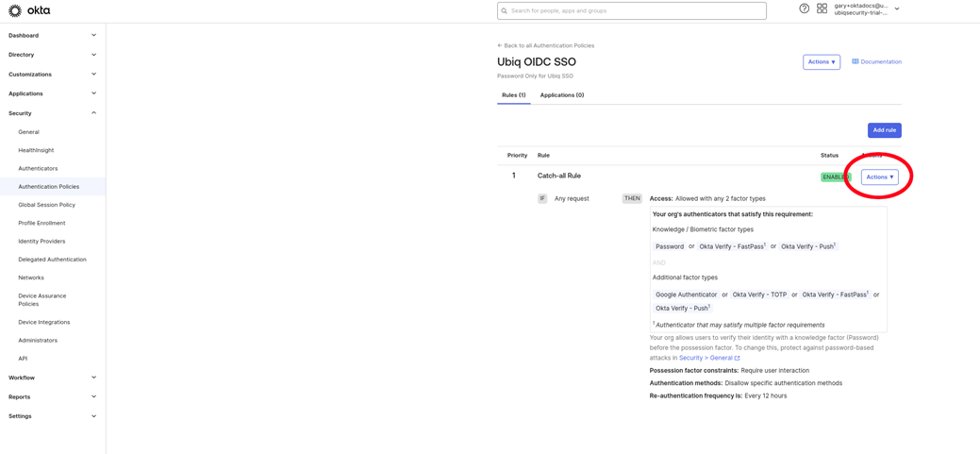The image size is (980, 454).
Task: Click 'Allowed with any 2 factor types' text
Action: [x=721, y=199]
